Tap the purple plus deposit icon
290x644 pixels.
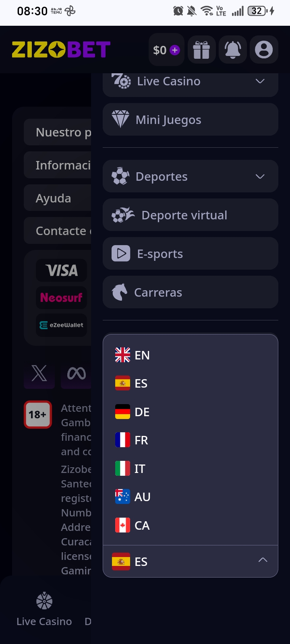coord(175,50)
